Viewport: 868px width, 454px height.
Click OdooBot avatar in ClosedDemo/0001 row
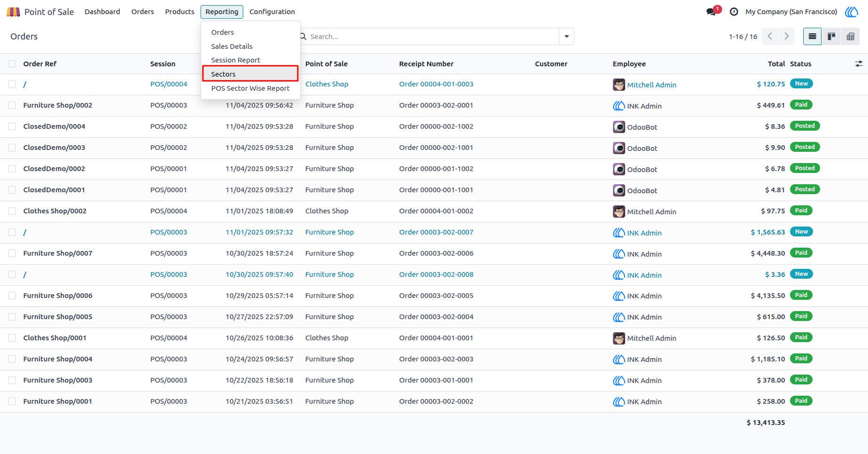(x=619, y=190)
